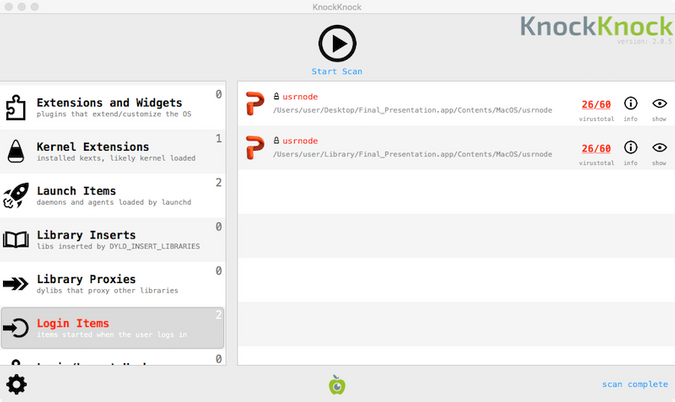The height and width of the screenshot is (402, 675).
Task: Click the arrows Library Proxies icon
Action: 15,284
